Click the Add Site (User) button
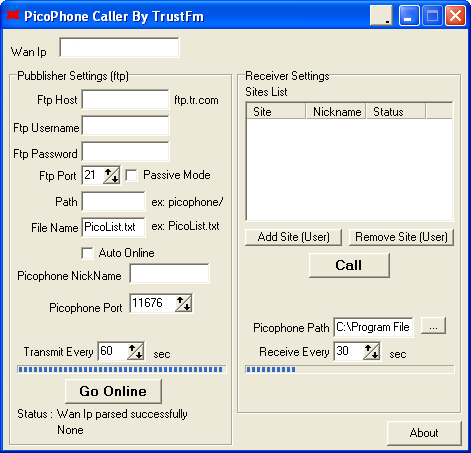471x453 pixels. tap(293, 237)
